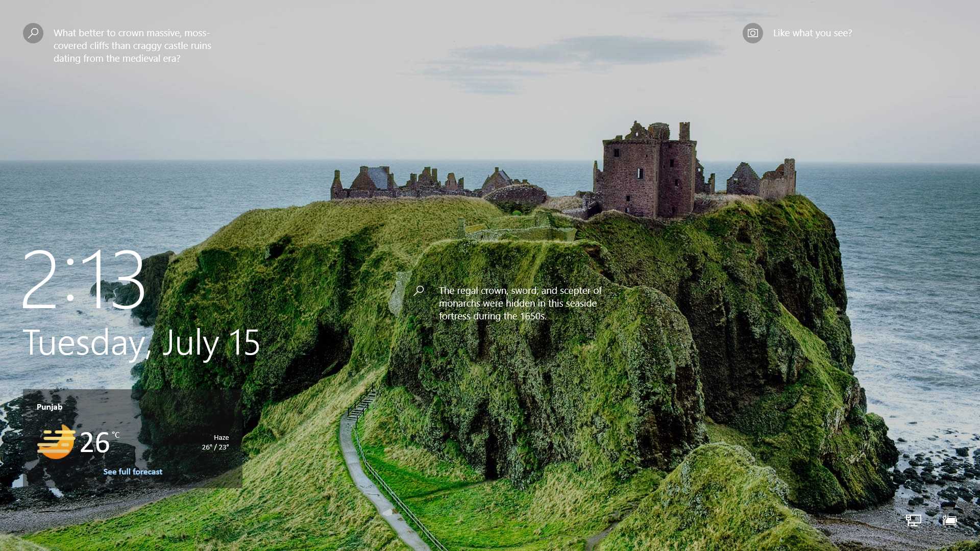
Task: Click the battery power status icon
Action: [949, 520]
